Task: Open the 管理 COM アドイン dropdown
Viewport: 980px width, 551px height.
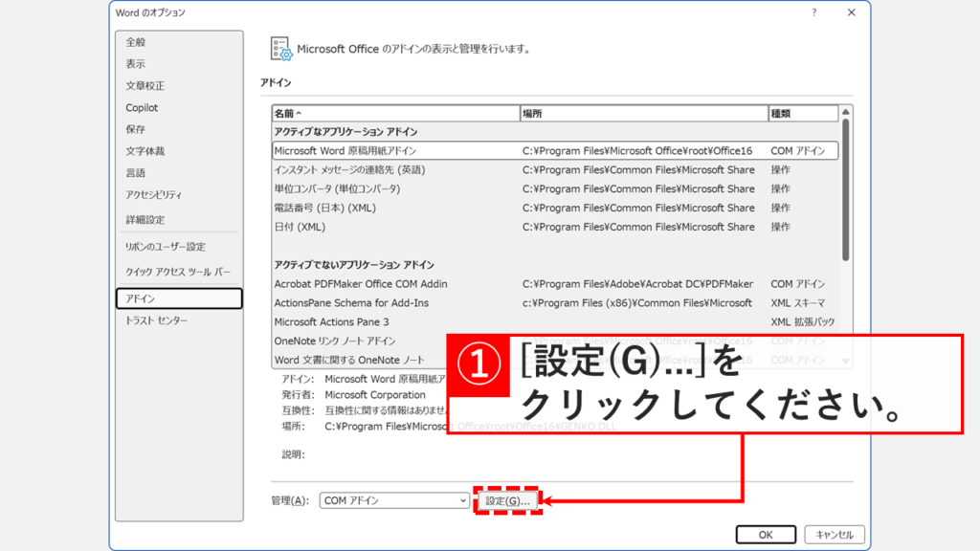Action: [x=394, y=500]
